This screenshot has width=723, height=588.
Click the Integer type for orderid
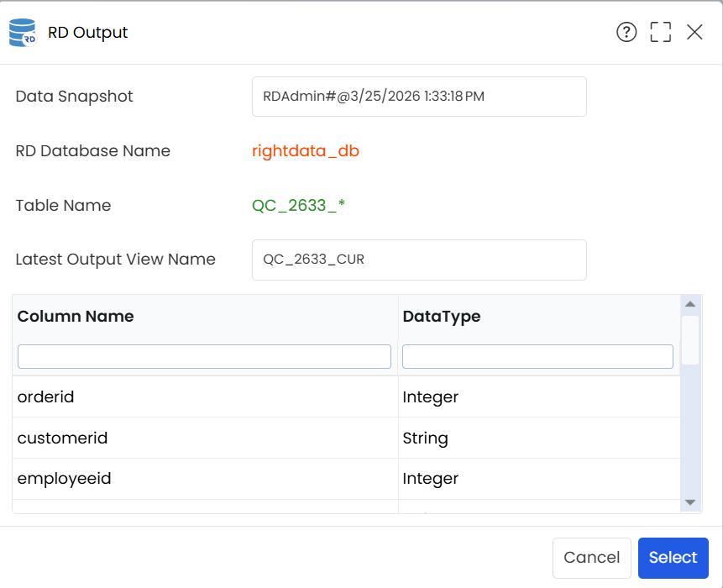pyautogui.click(x=431, y=397)
